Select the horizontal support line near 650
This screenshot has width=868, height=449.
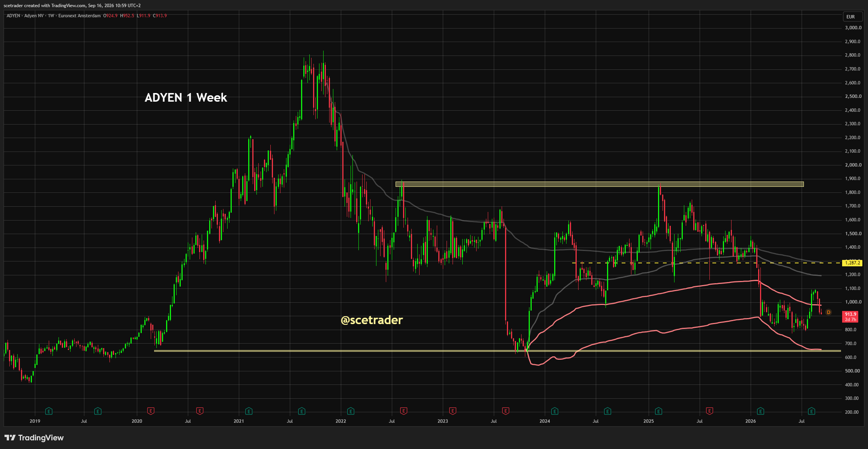(497, 351)
